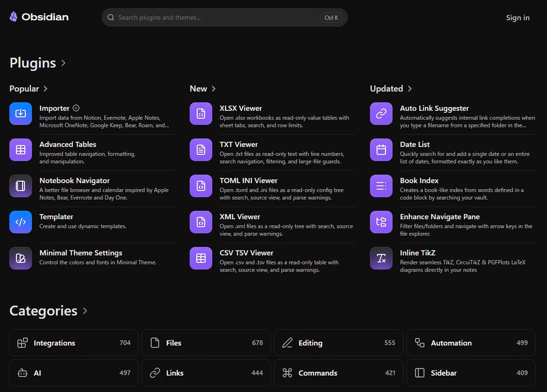This screenshot has height=392, width=547.
Task: Open the Notebook Navigator plugin icon
Action: (x=21, y=186)
